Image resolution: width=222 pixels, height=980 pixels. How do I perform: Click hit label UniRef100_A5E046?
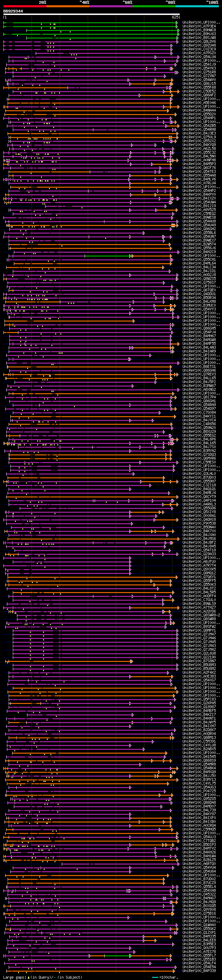click(x=199, y=103)
